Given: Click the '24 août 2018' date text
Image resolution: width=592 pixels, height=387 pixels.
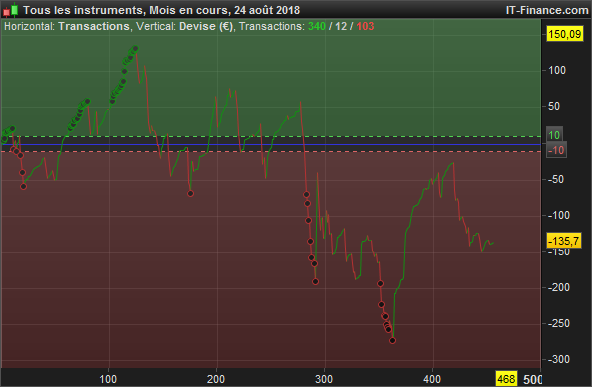Looking at the screenshot, I should (267, 10).
